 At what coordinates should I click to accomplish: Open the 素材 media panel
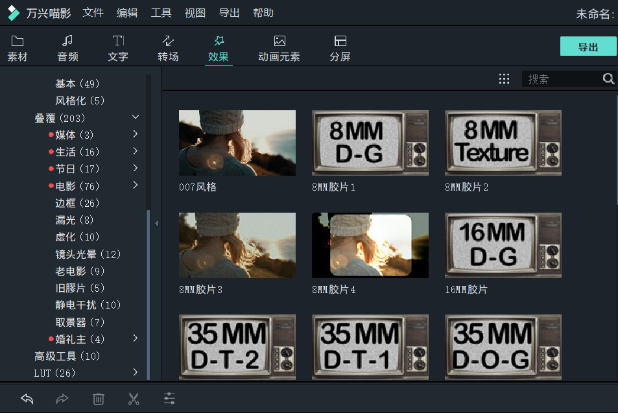(x=17, y=48)
